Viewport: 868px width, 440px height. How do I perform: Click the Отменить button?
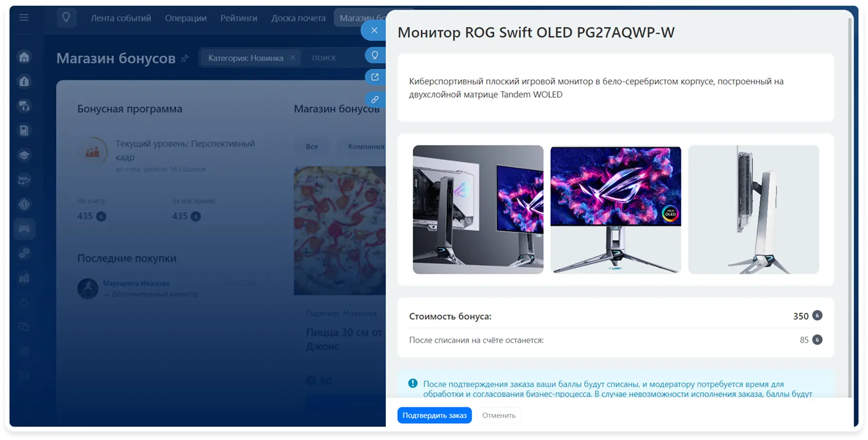coord(499,415)
